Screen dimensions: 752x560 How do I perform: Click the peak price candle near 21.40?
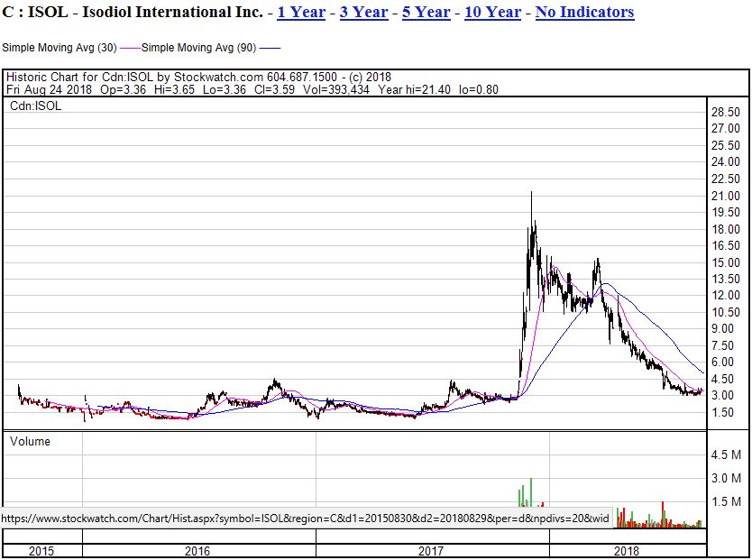[x=532, y=194]
